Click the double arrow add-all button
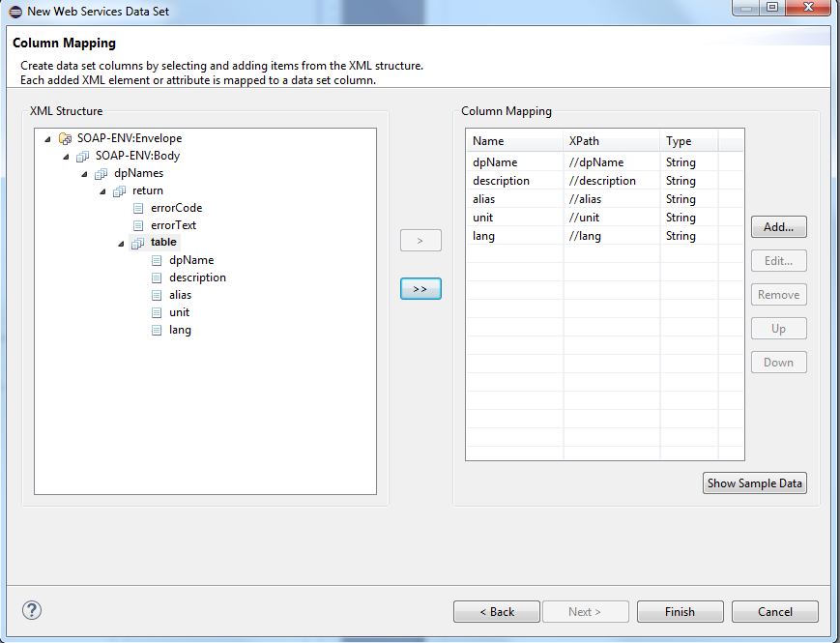The height and width of the screenshot is (643, 840). 420,289
